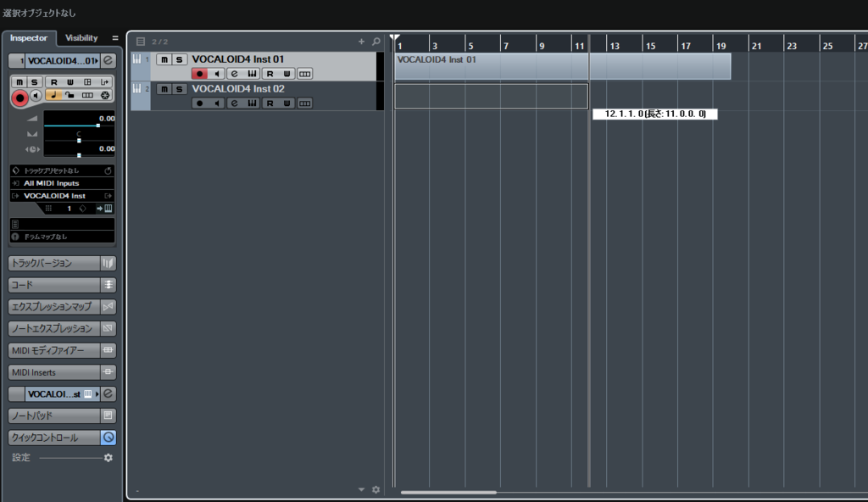The image size is (868, 502).
Task: Switch to the Visibility tab
Action: tap(81, 38)
